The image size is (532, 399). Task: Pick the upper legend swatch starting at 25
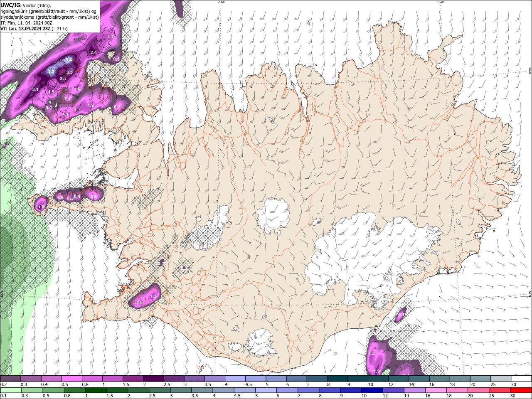coord(501,379)
